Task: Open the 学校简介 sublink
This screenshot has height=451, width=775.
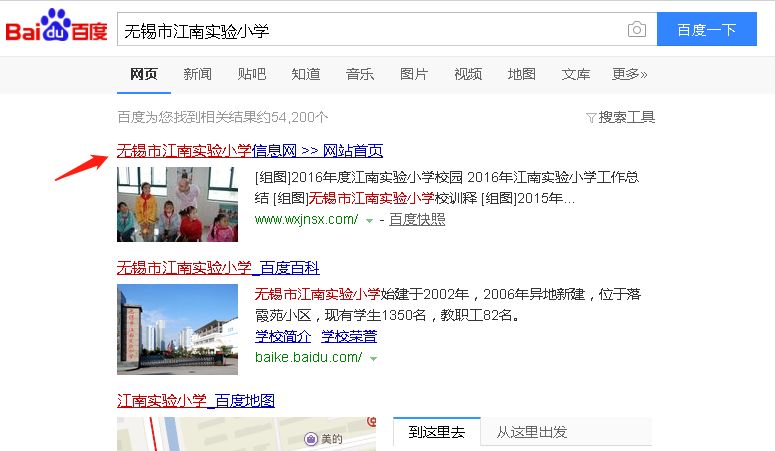Action: coord(283,336)
